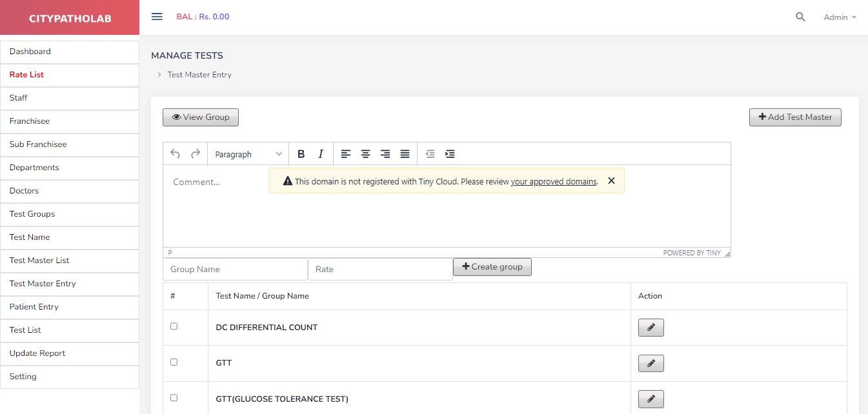The image size is (868, 414).
Task: Go to Patient Entry in sidebar
Action: 34,307
